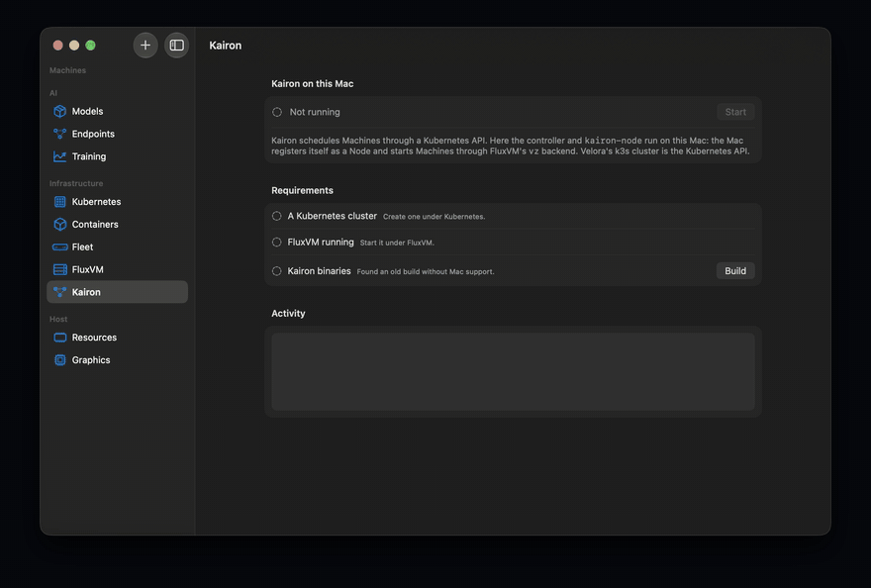Click the Kubernetes grid icon
The image size is (871, 588).
[x=60, y=202]
